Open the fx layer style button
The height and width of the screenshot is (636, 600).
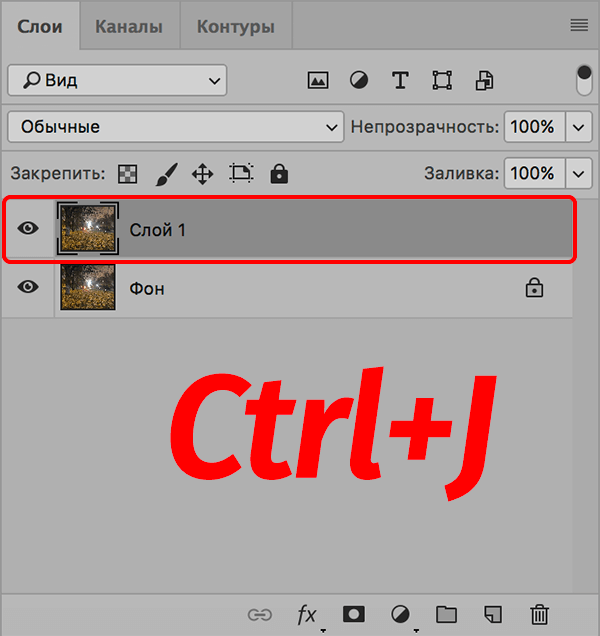pos(307,614)
